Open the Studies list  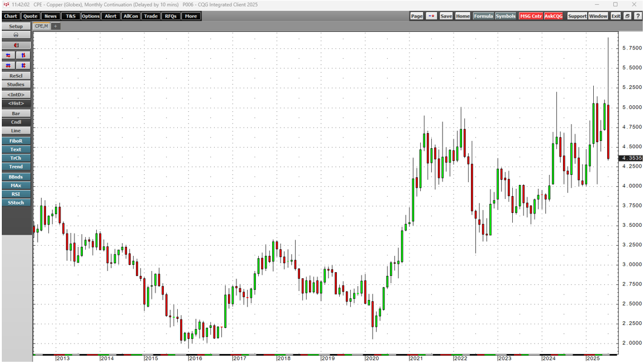pyautogui.click(x=16, y=85)
